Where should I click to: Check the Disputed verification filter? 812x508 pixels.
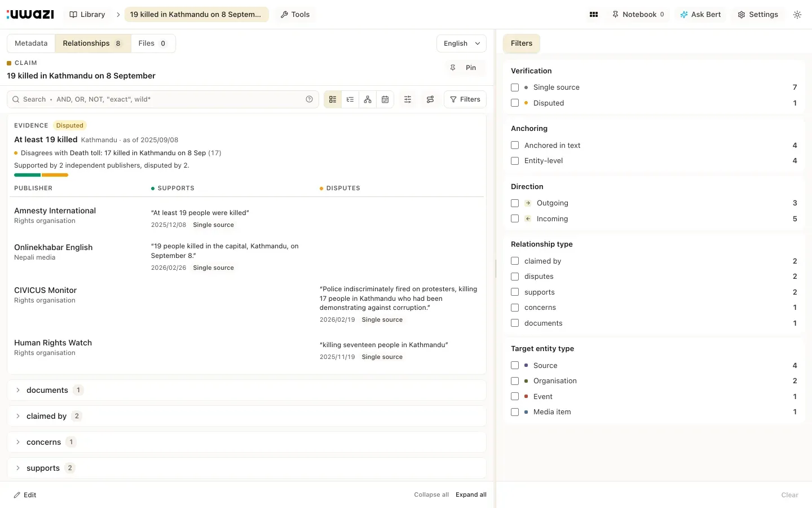coord(515,103)
